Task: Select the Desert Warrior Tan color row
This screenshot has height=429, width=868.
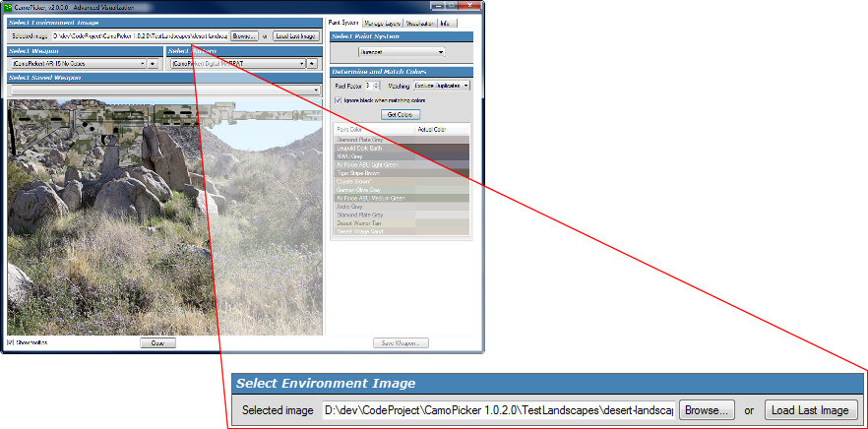Action: coord(402,223)
